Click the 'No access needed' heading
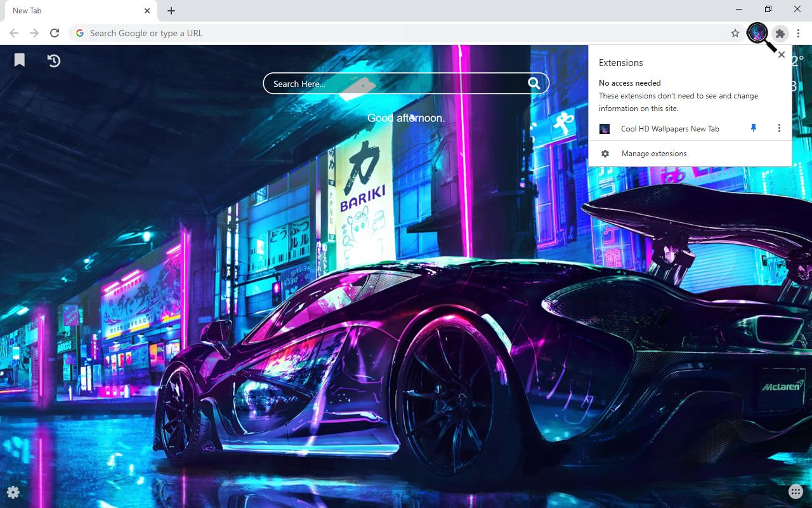 click(630, 83)
